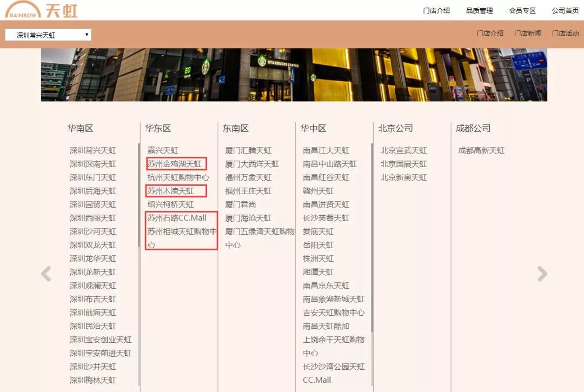Select the 苏州金鸡湖天虹 store link
This screenshot has width=584, height=392.
coord(174,164)
